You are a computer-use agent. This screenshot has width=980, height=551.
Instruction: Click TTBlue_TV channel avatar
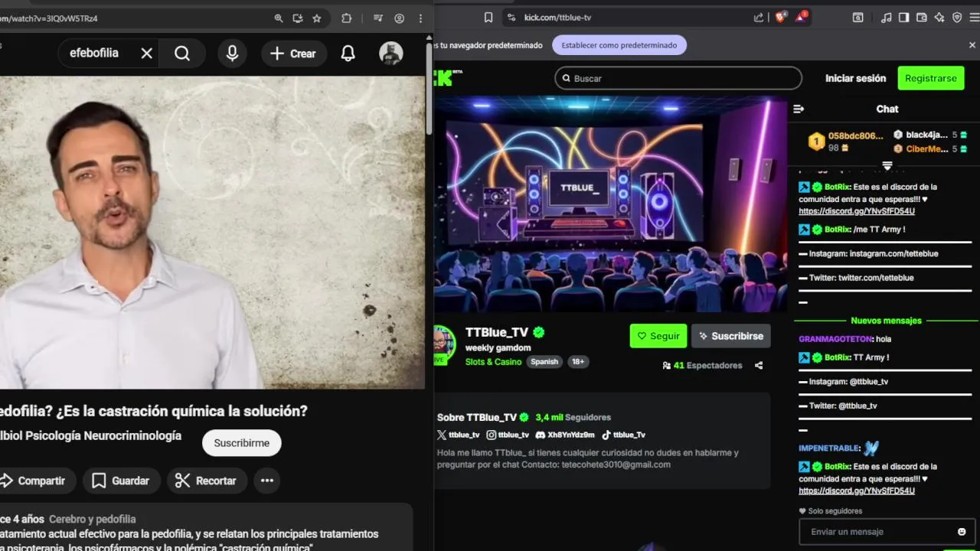pyautogui.click(x=444, y=343)
